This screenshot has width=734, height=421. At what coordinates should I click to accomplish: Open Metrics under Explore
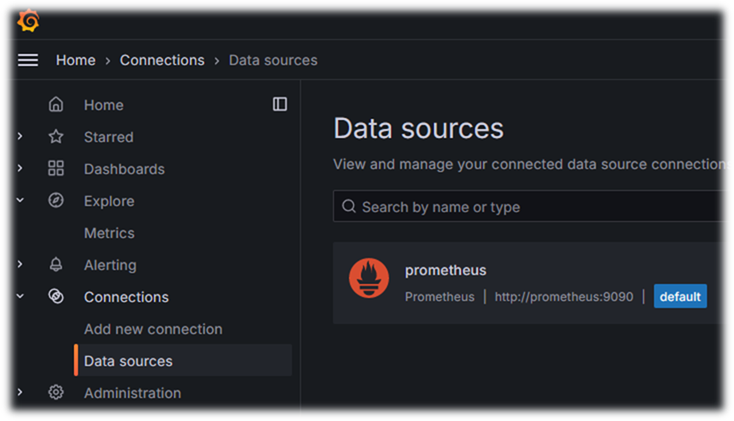coord(109,233)
